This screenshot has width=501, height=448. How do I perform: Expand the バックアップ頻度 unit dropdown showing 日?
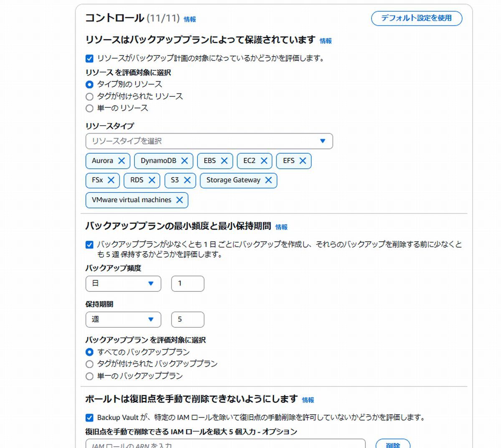click(x=123, y=283)
